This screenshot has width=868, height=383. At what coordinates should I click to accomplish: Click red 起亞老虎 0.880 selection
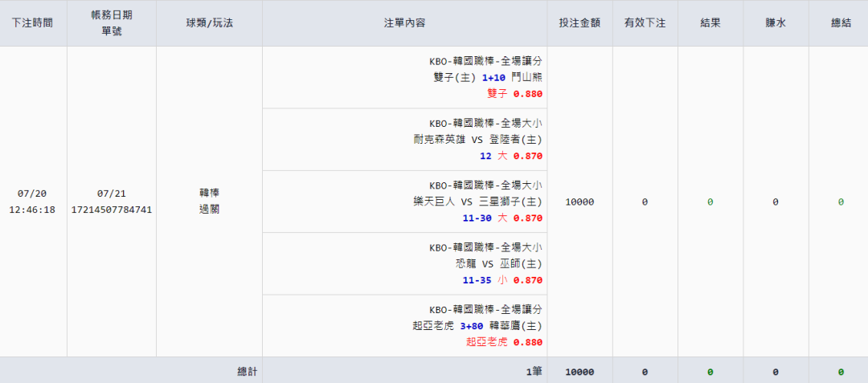504,342
